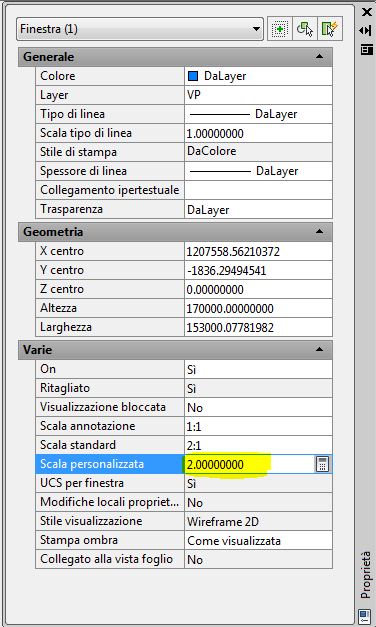The image size is (376, 627).
Task: Click Stile di stampa DaColore value
Action: point(258,152)
